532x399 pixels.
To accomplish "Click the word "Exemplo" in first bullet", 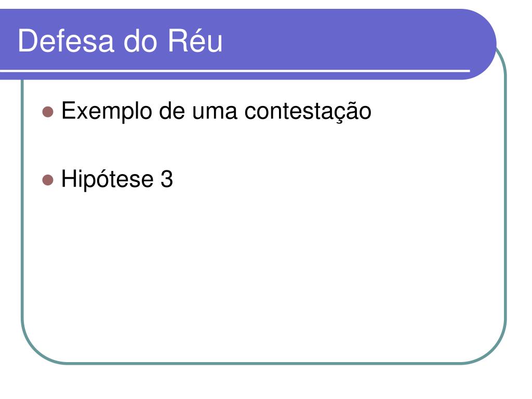I will pos(107,111).
